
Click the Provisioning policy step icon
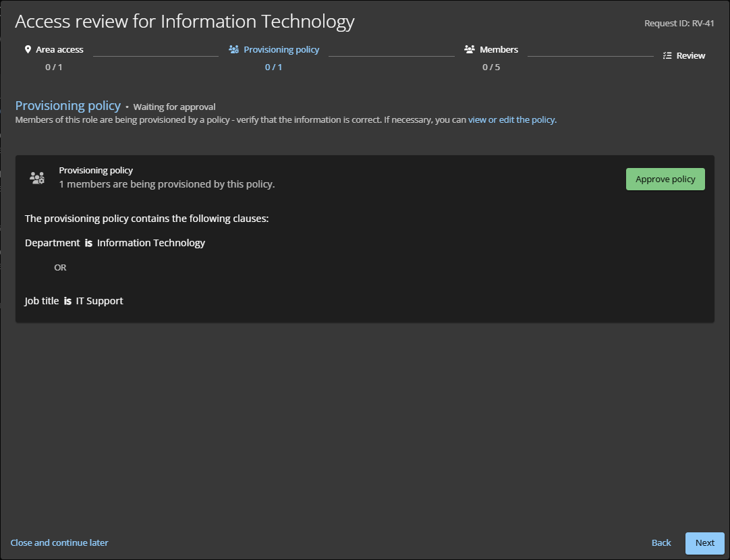[234, 50]
